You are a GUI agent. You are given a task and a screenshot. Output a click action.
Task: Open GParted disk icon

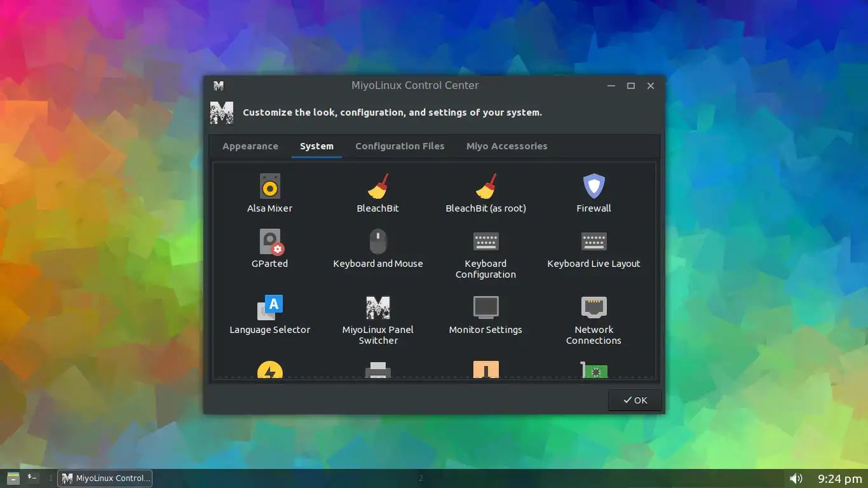(271, 242)
